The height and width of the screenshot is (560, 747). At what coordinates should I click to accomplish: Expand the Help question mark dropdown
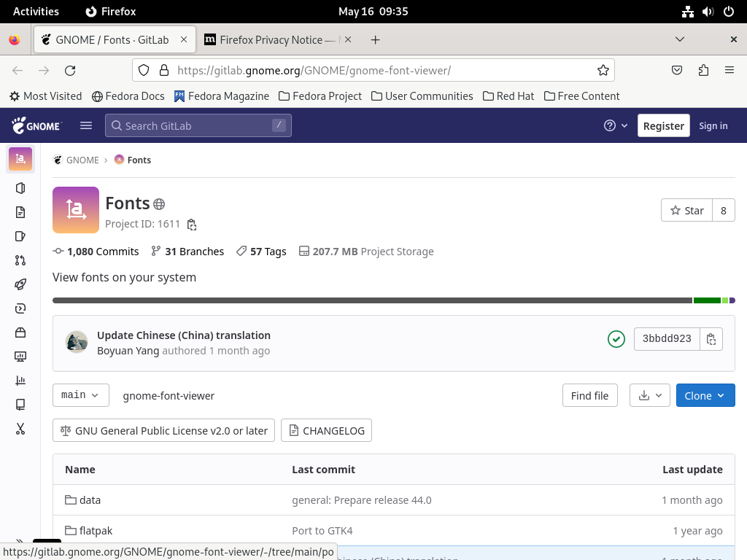coord(616,125)
